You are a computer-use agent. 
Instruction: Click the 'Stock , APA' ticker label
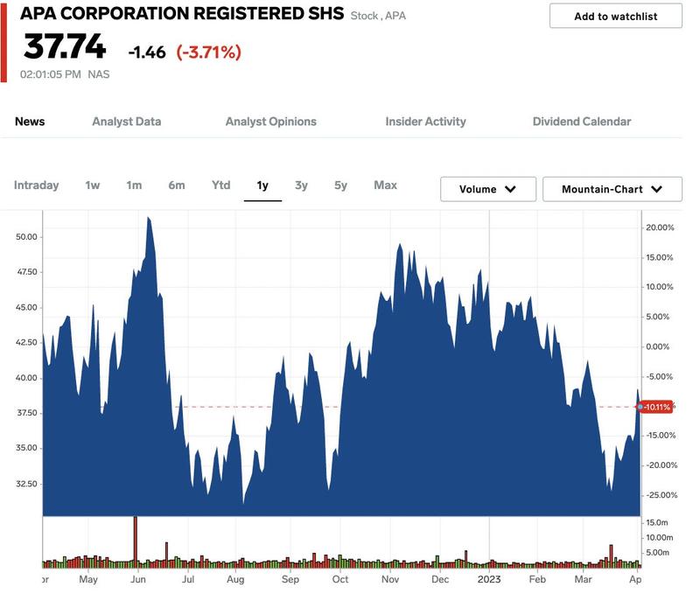point(378,16)
